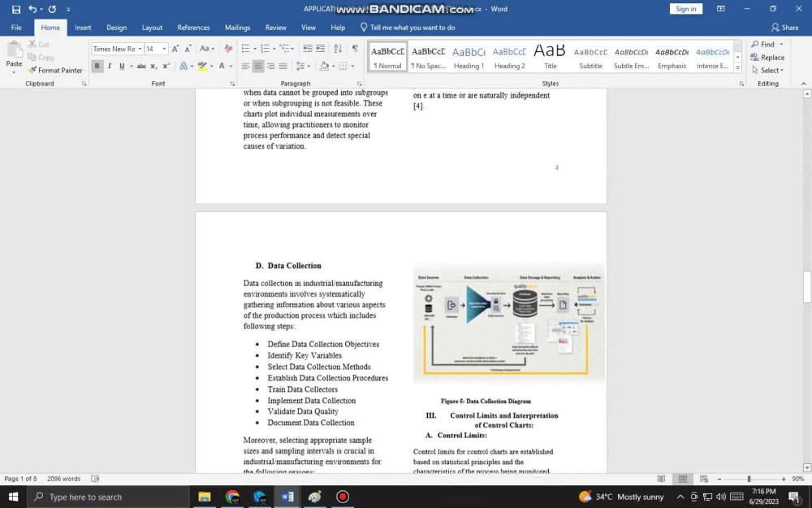
Task: Increase font size with the grow font icon
Action: 175,49
